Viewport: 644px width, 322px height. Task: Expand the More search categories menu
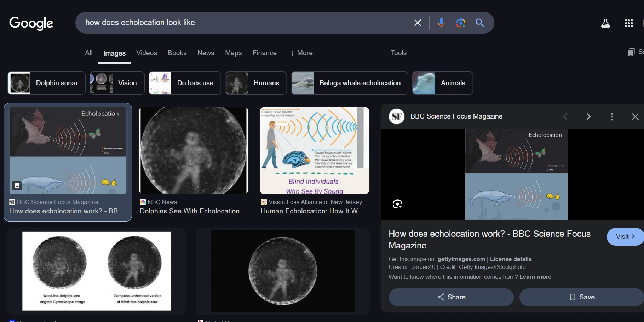pos(301,53)
